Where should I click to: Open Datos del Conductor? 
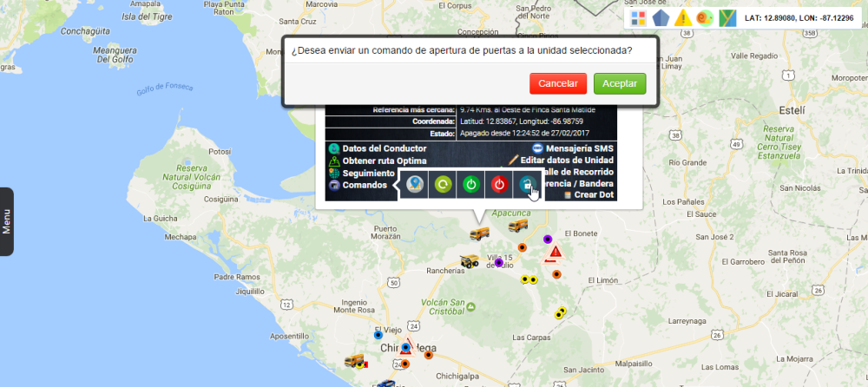(385, 148)
